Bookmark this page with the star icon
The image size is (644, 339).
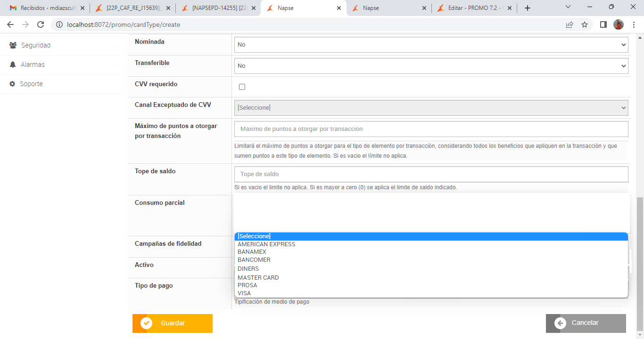click(585, 24)
